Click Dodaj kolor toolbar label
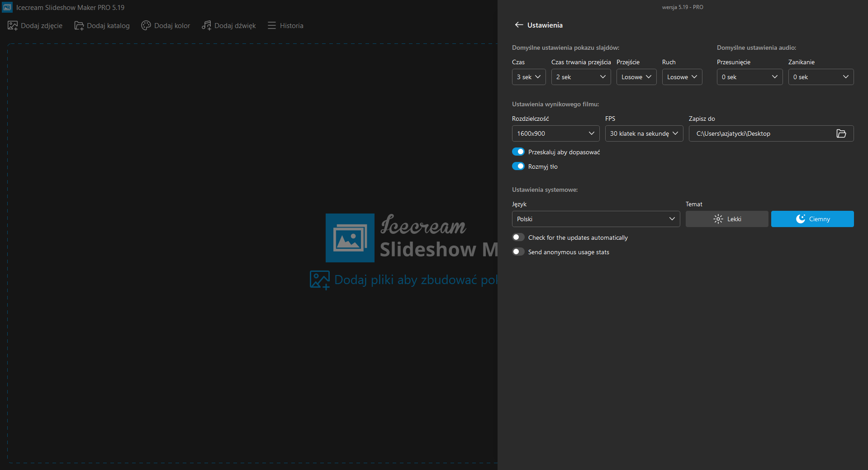 172,26
